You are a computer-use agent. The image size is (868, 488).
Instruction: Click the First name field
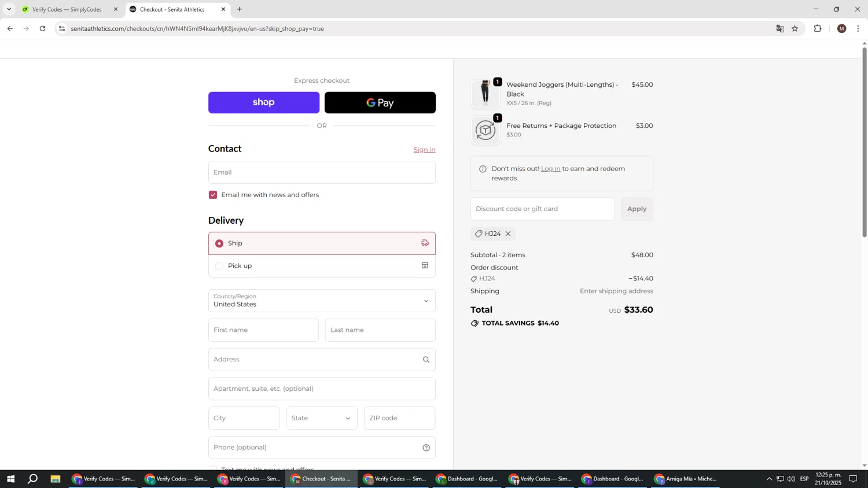[x=263, y=330]
